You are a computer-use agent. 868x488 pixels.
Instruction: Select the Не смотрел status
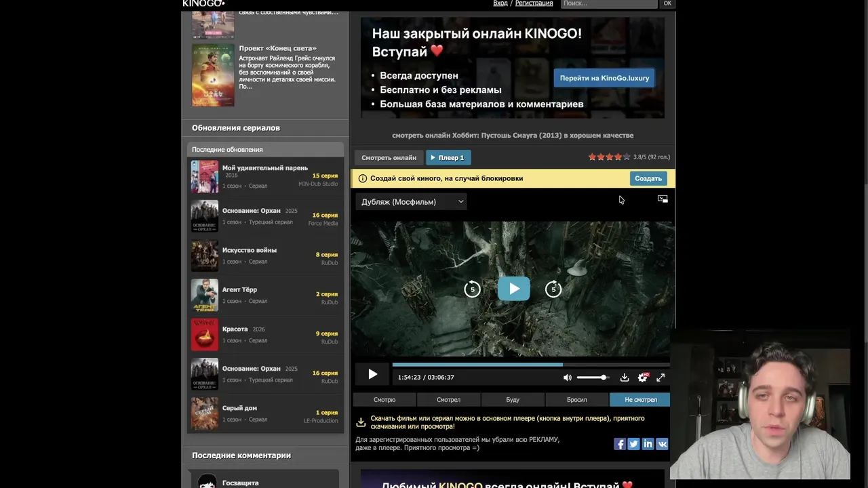(640, 400)
